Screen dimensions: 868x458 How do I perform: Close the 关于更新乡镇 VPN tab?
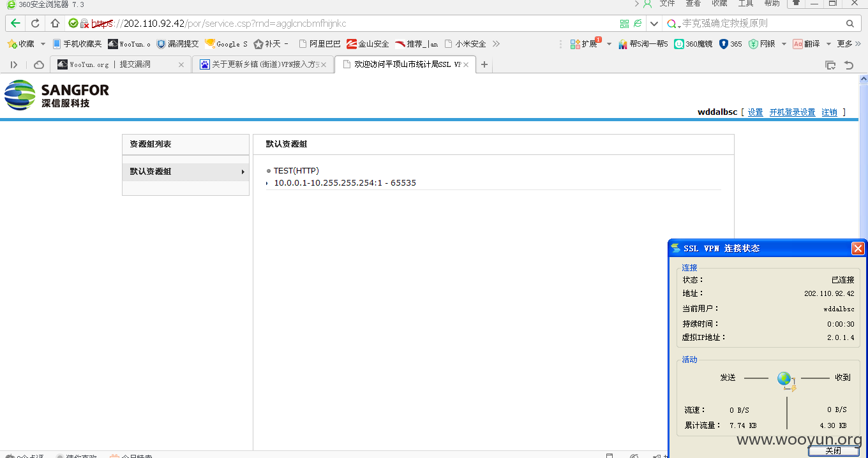324,64
